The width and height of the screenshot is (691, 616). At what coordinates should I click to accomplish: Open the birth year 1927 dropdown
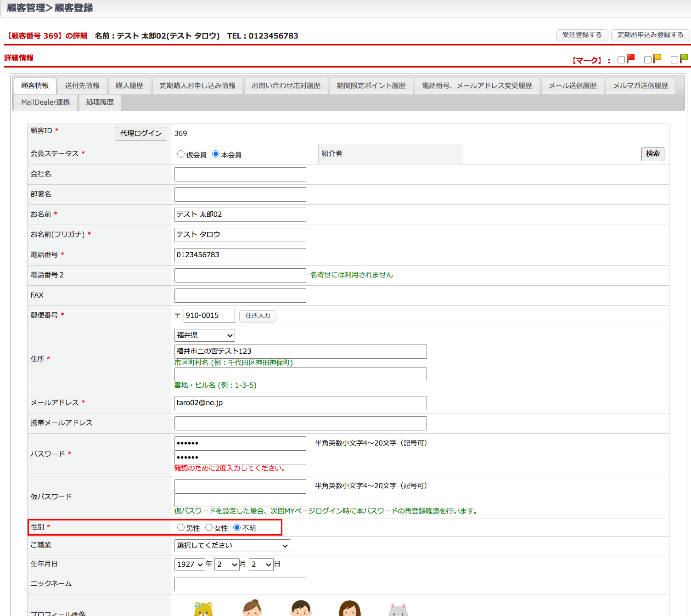(190, 565)
